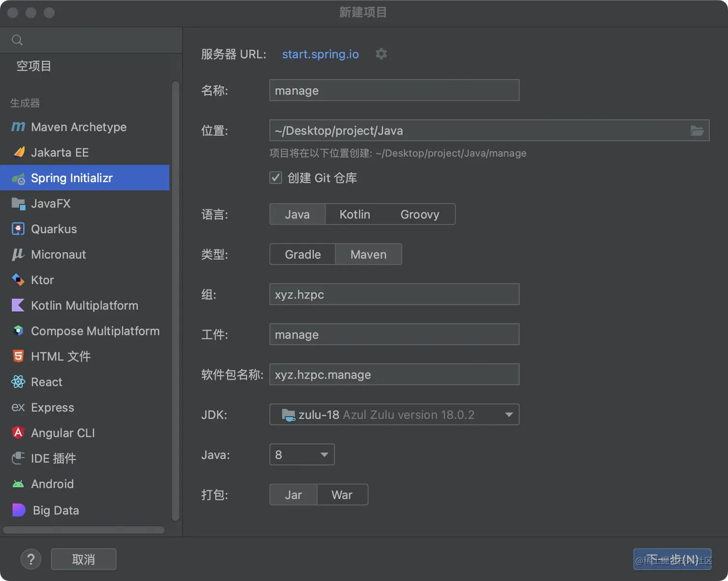Select Maven Archetype generator
The image size is (728, 581).
point(85,127)
